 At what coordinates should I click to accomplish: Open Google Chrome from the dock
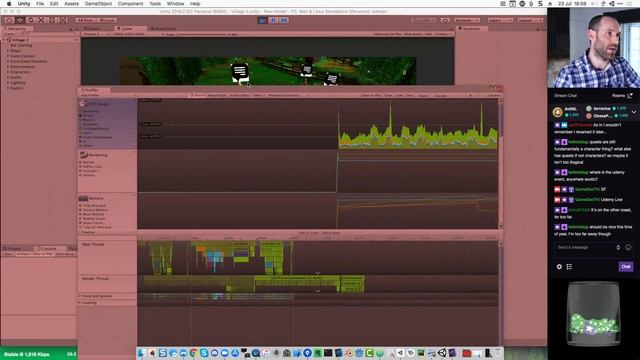[x=193, y=353]
